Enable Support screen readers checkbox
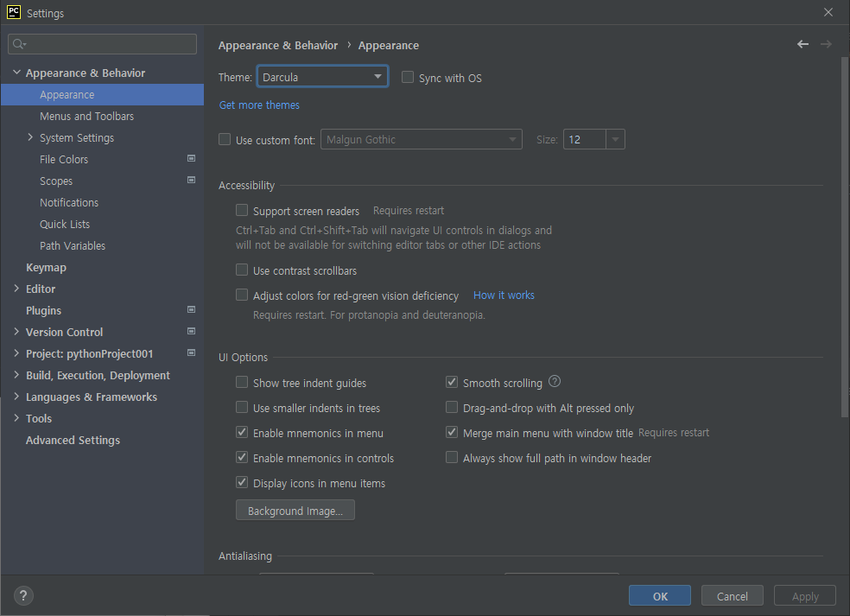850x616 pixels. [x=242, y=210]
